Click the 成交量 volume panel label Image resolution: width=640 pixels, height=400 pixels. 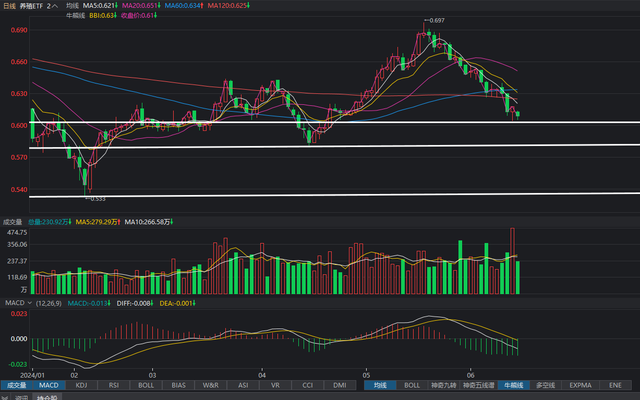click(12, 222)
